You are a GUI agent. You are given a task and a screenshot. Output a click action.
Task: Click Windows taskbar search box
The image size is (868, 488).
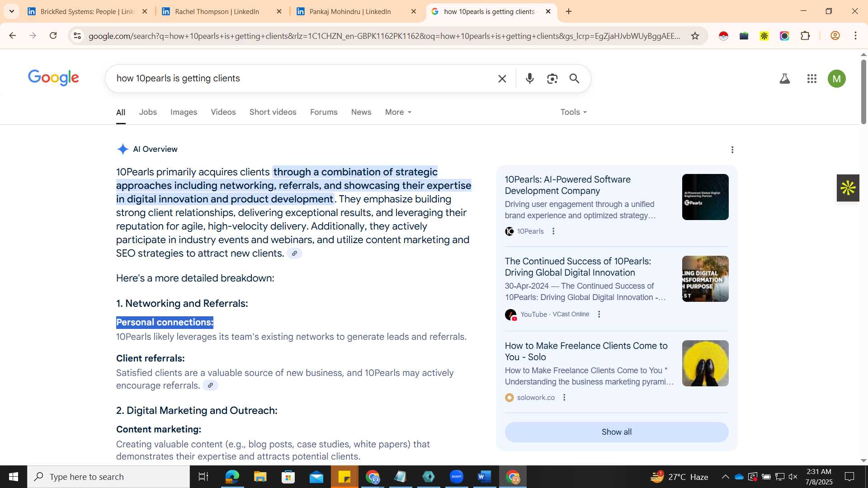[x=108, y=477]
